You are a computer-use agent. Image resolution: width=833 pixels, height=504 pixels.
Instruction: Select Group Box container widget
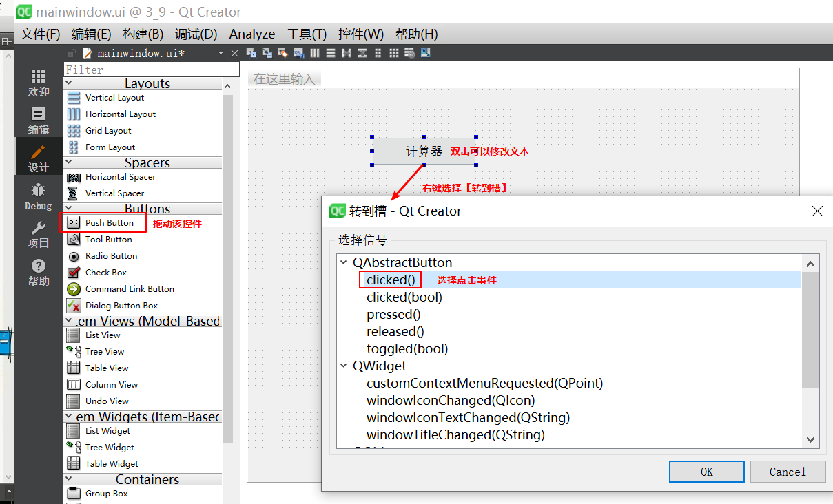click(106, 494)
